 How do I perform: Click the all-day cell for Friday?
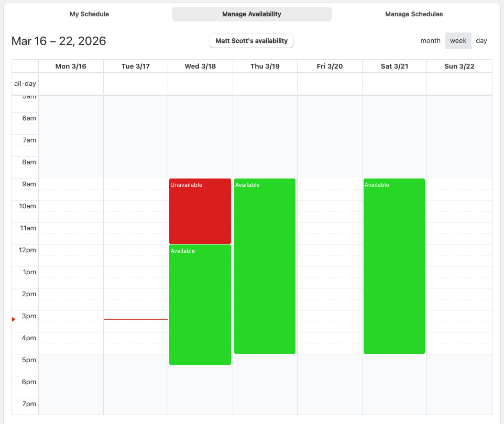point(330,83)
